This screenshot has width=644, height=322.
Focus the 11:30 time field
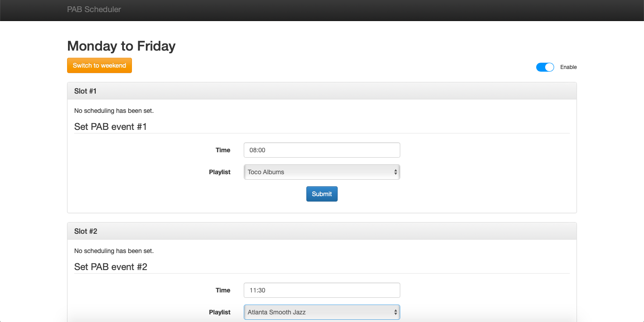pyautogui.click(x=322, y=290)
